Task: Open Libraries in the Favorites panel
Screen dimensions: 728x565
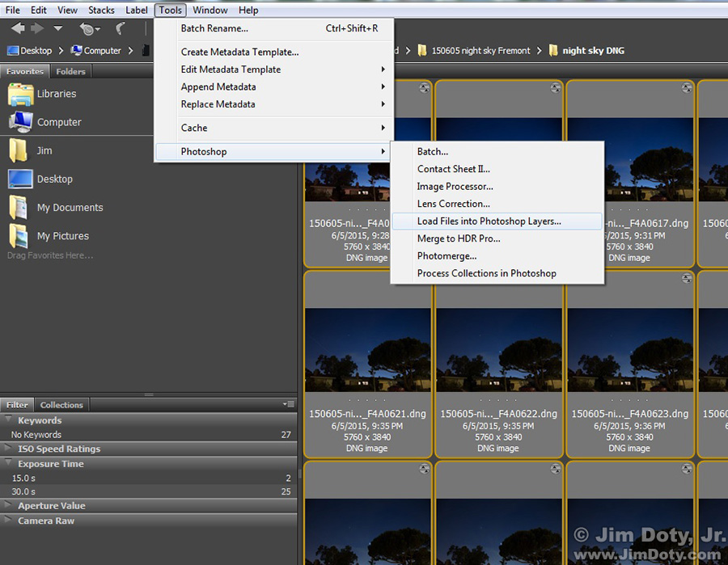Action: click(x=42, y=94)
